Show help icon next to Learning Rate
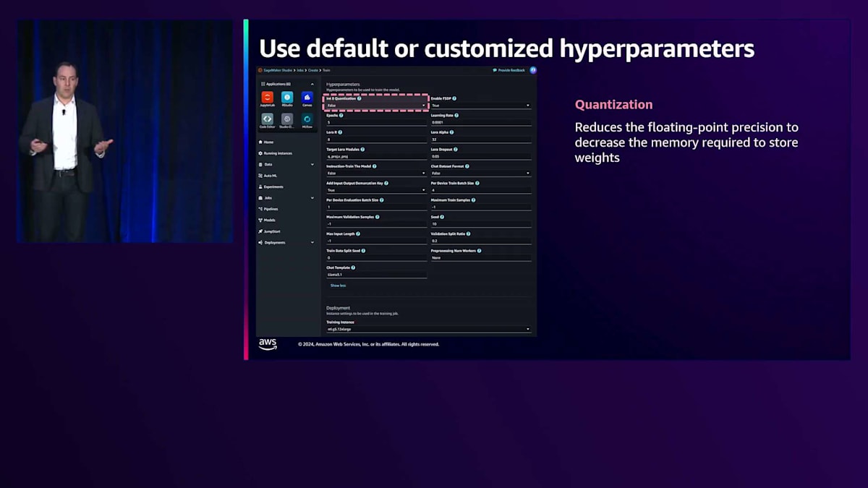 (456, 116)
